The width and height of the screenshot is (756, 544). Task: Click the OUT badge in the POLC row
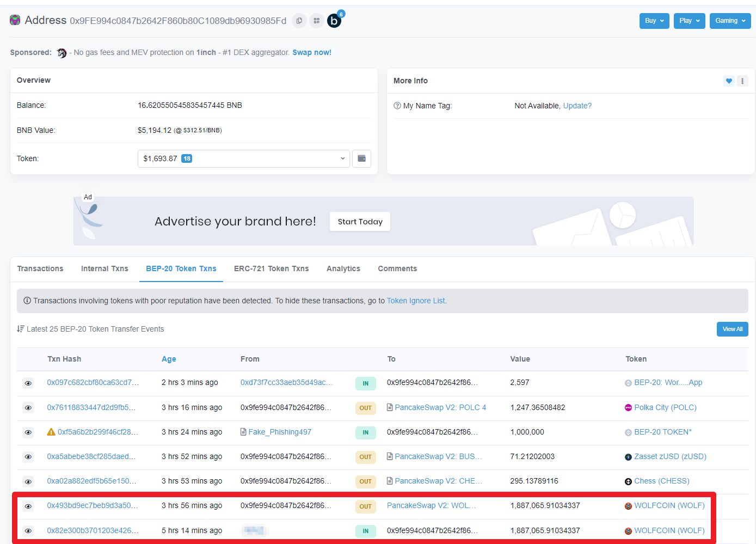[365, 408]
